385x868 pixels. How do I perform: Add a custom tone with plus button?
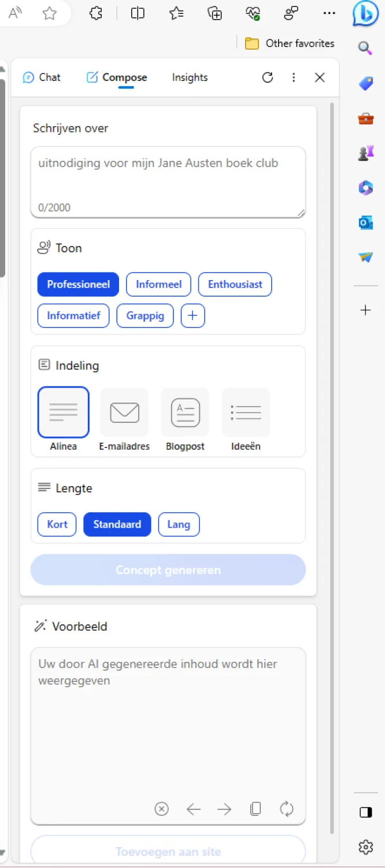tap(193, 316)
